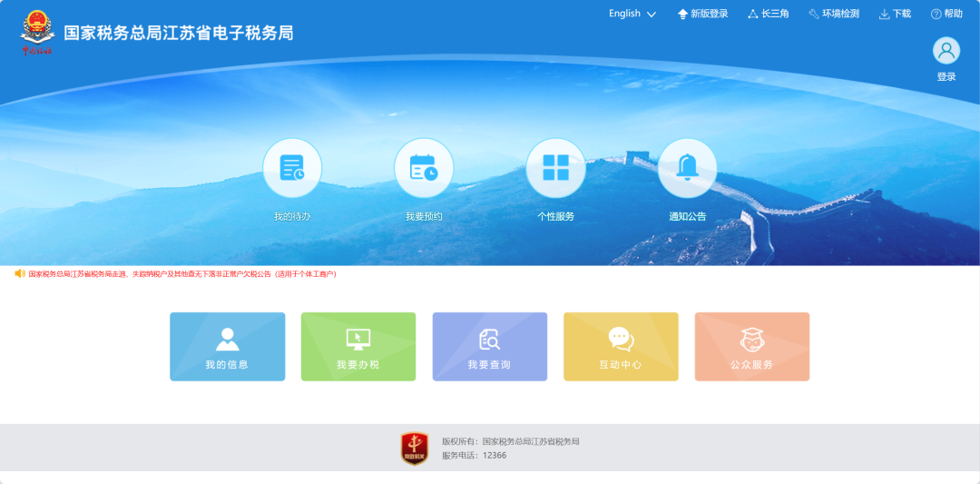Open the 互动中心 tile

click(x=621, y=347)
